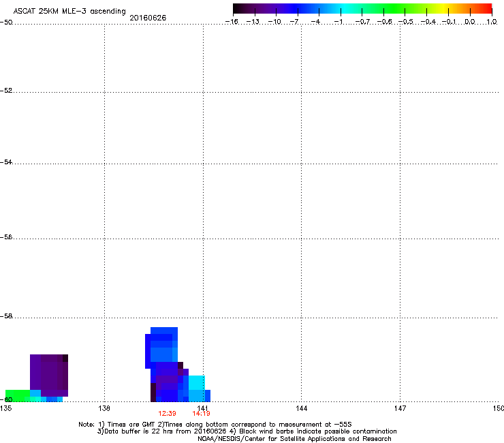
Task: Click the colorbar label -4
Action: pos(315,22)
